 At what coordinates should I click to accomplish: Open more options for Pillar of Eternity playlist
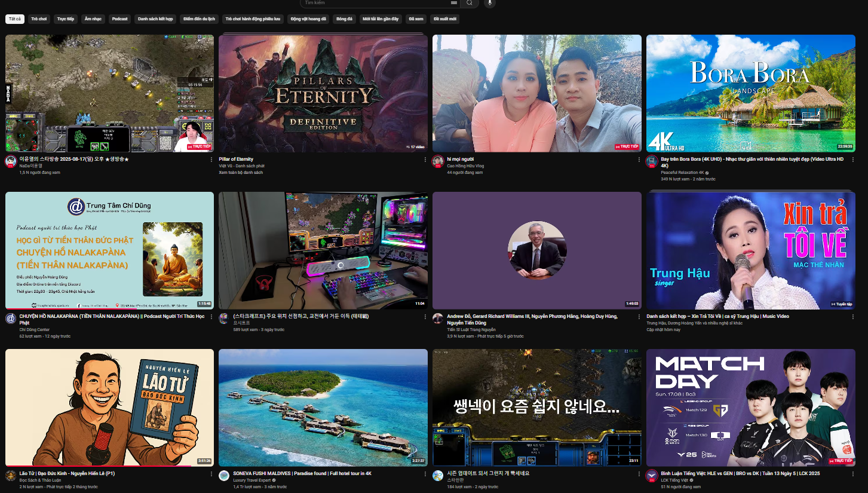(425, 160)
